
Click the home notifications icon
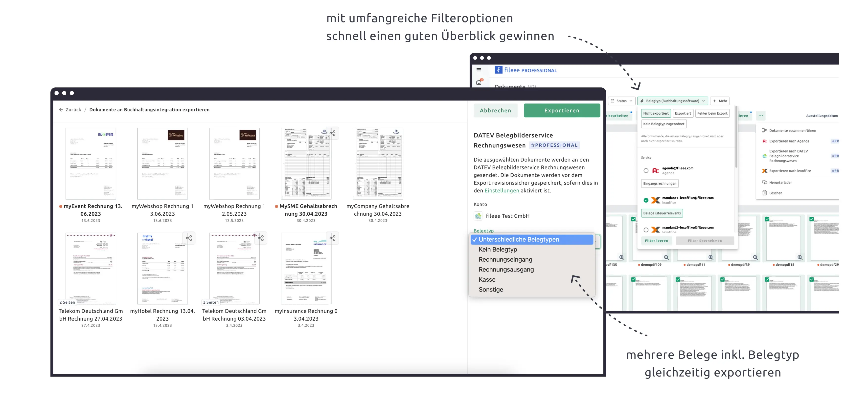479,82
